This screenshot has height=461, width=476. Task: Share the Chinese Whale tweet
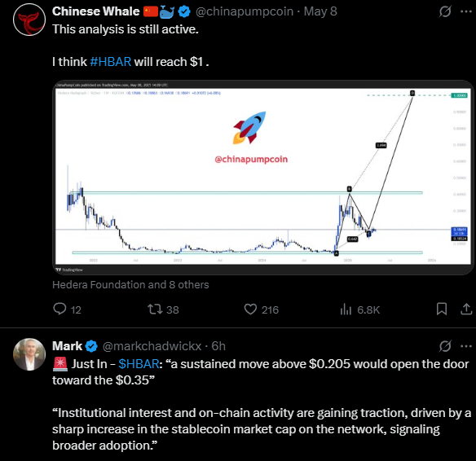(466, 309)
